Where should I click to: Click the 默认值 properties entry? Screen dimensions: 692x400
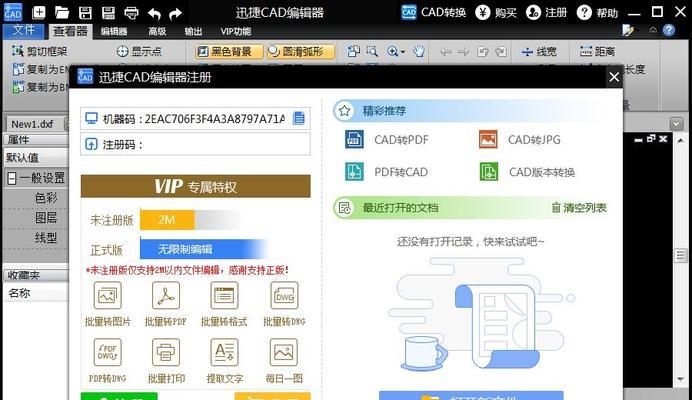(36, 157)
